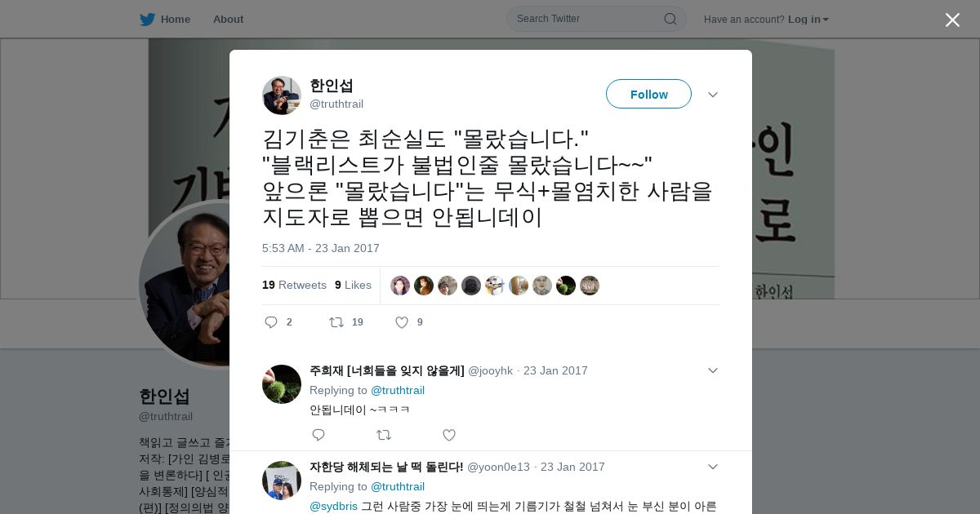Viewport: 980px width, 514px height.
Task: Close the tweet overlay with the X
Action: coord(952,20)
